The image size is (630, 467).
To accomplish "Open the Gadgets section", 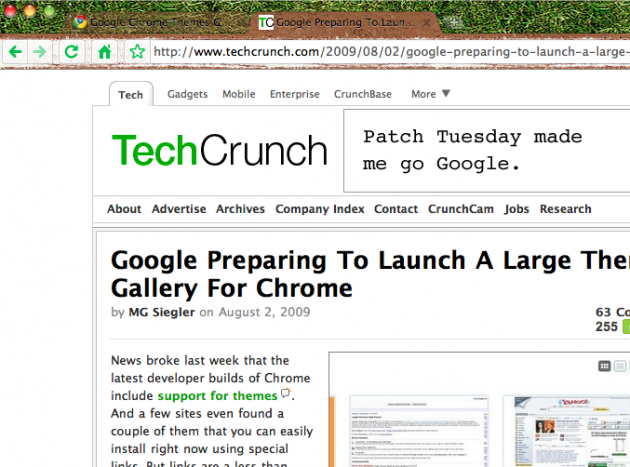I will (x=188, y=94).
